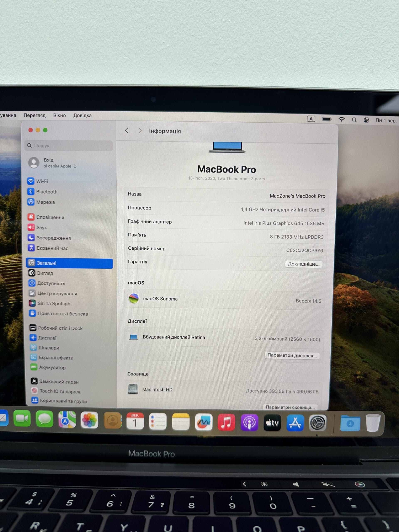Click Параметри сховища button
The width and height of the screenshot is (399, 532).
tap(290, 407)
